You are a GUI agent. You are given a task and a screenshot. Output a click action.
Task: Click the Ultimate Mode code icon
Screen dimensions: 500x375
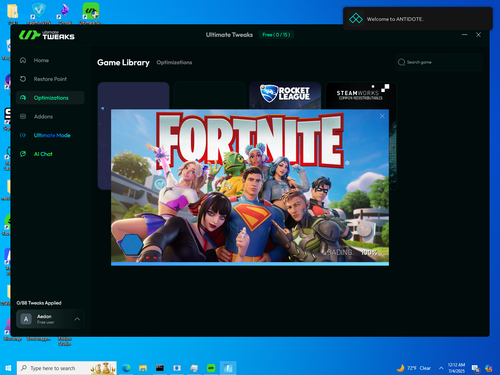pyautogui.click(x=23, y=135)
